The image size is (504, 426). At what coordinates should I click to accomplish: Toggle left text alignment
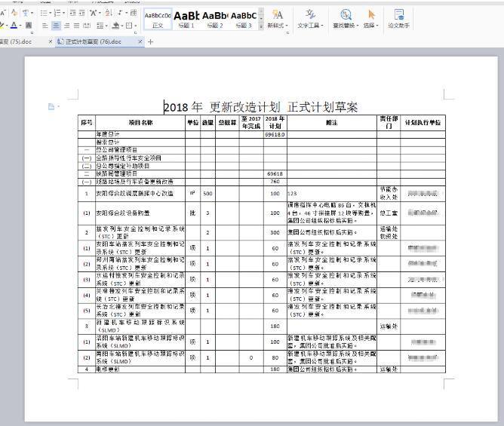coord(45,25)
